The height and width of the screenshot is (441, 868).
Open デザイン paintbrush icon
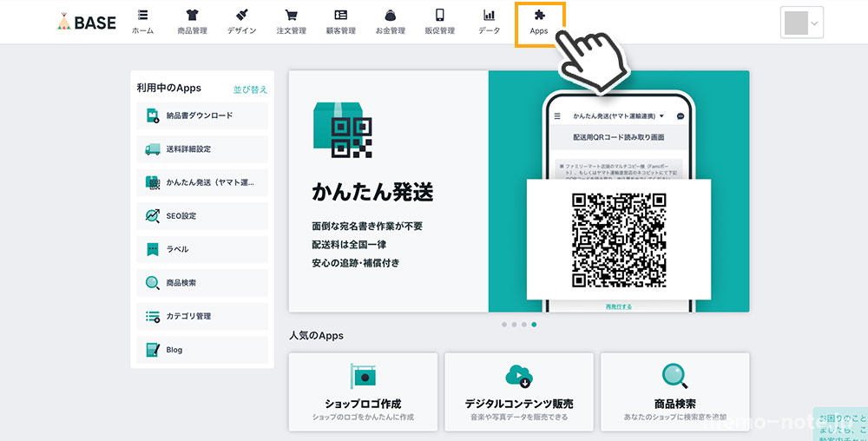click(242, 15)
